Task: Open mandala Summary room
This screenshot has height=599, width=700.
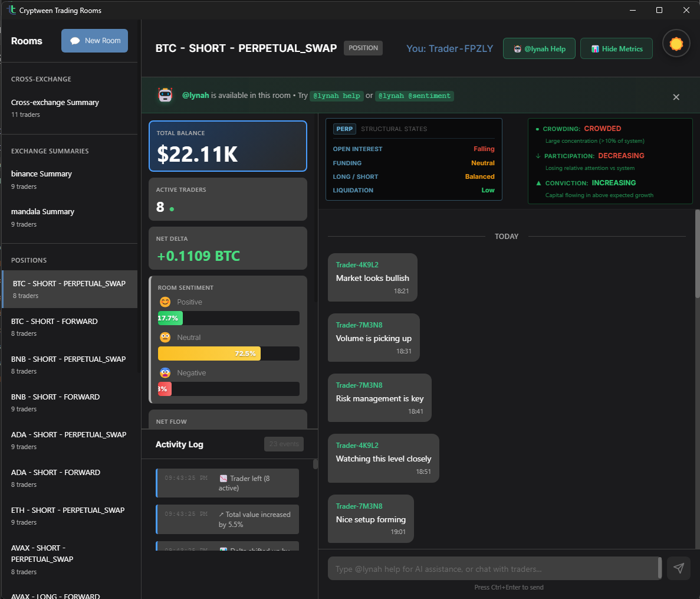Action: click(70, 218)
